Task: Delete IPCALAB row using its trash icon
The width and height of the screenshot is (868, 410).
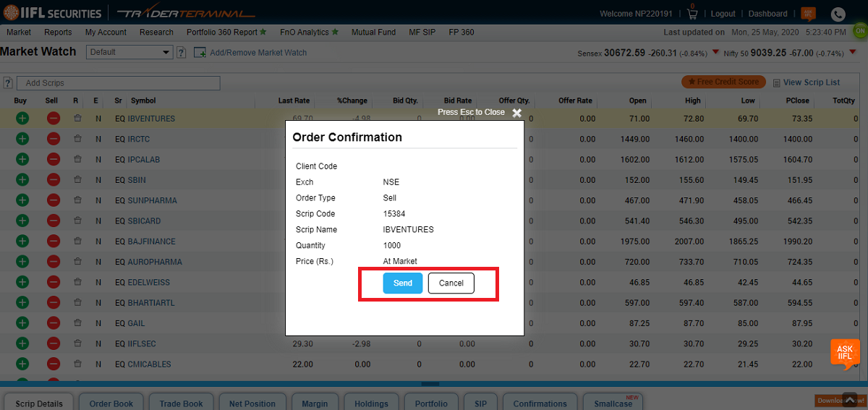Action: coord(77,159)
